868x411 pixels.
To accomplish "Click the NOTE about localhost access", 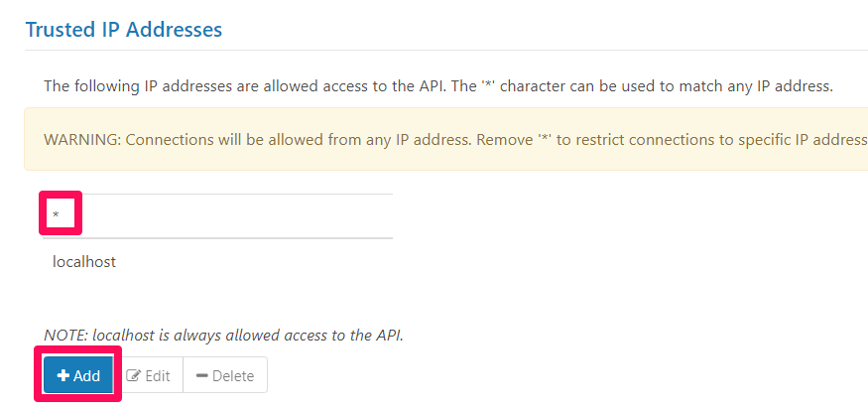I will click(223, 336).
